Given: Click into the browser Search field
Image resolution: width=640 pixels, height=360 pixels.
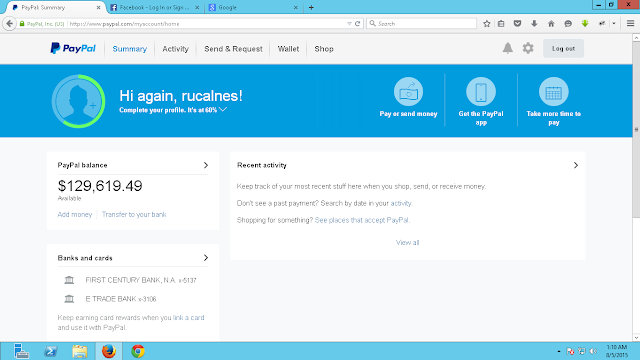Looking at the screenshot, I should [422, 24].
